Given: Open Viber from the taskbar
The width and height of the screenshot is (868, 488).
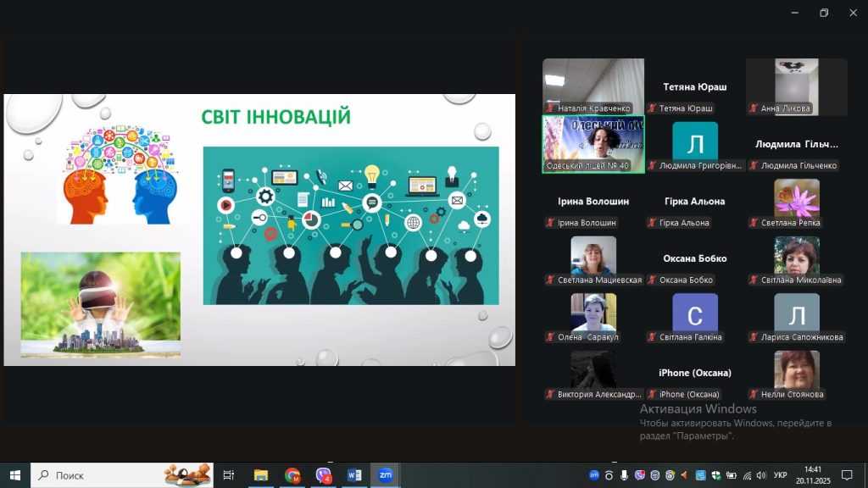Looking at the screenshot, I should coord(324,475).
